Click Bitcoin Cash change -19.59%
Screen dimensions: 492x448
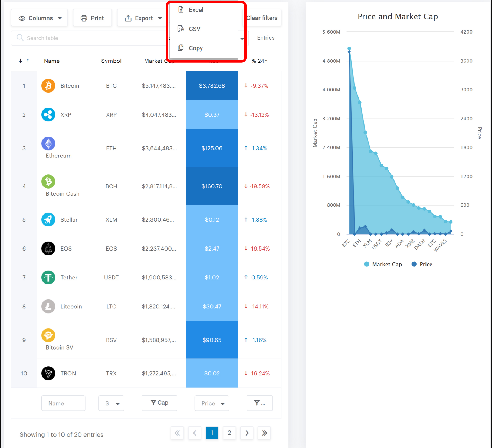click(x=257, y=186)
